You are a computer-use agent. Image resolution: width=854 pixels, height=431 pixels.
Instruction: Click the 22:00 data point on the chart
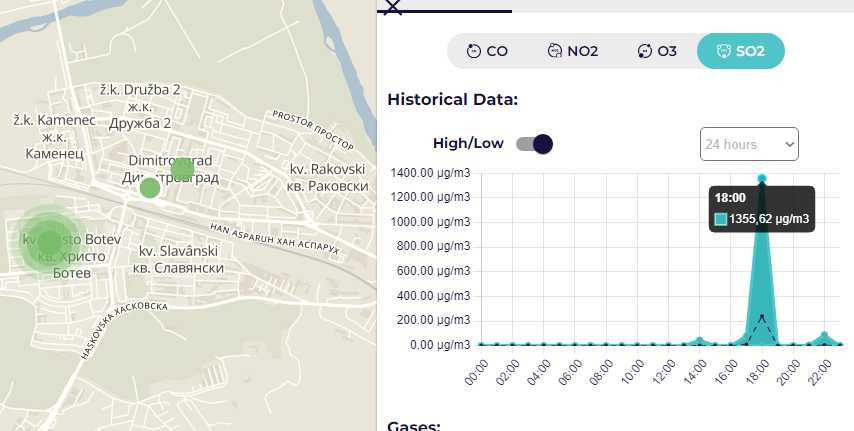[824, 335]
